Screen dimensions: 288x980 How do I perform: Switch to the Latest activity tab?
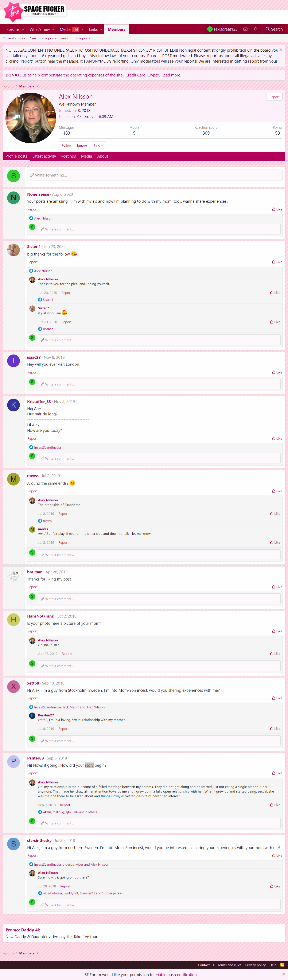[x=44, y=156]
